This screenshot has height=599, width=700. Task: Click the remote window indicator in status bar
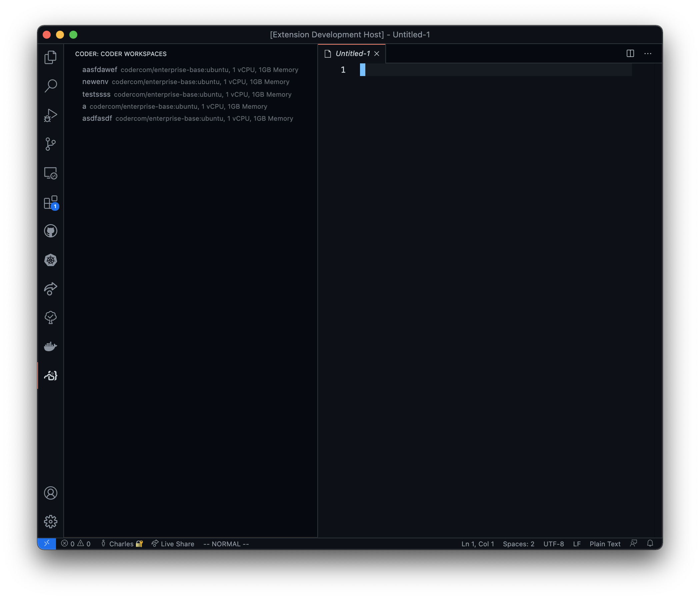tap(47, 544)
